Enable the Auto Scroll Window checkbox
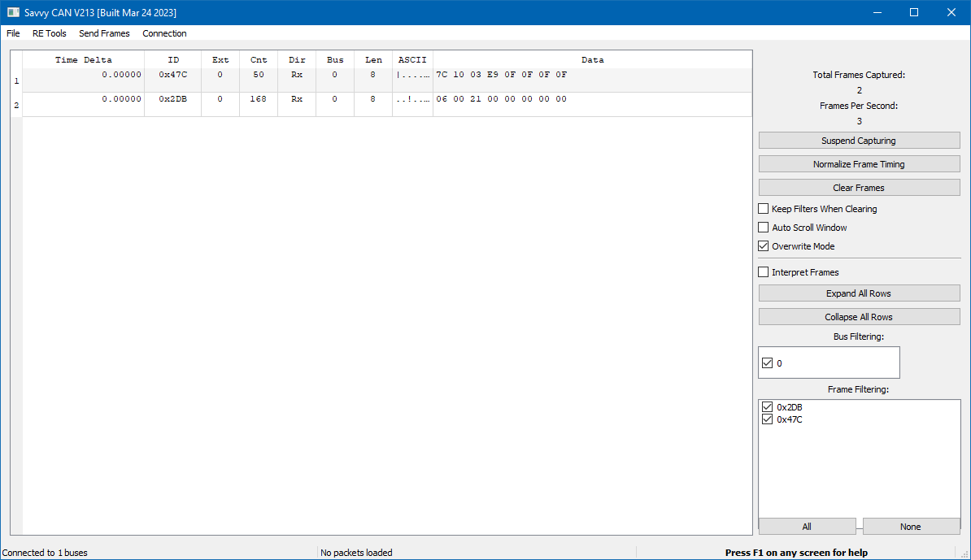 coord(764,228)
